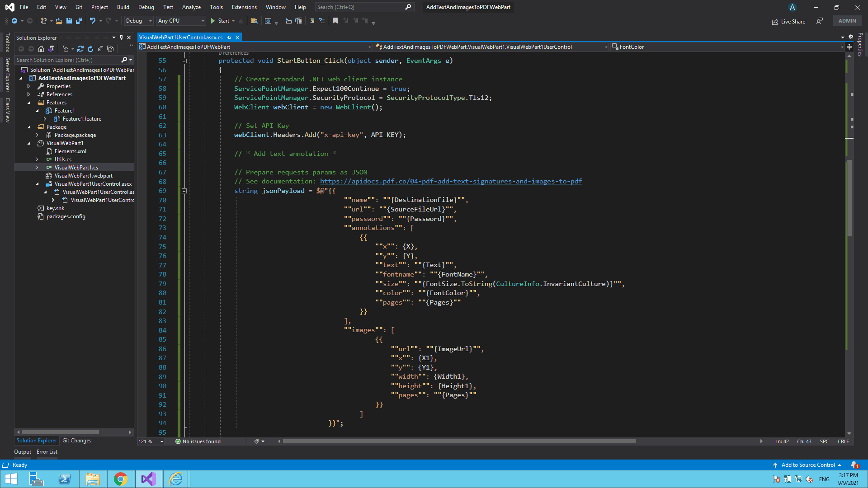Toggle bookmark on current line icon
Screen dimensions: 868x488
tap(335, 21)
